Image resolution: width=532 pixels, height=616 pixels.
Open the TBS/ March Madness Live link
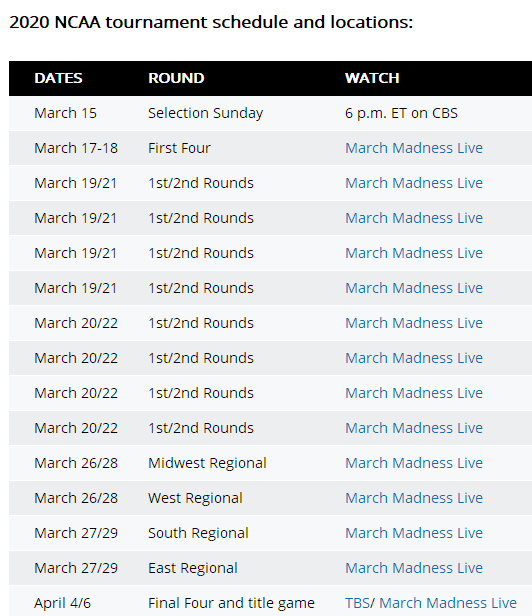pos(431,603)
